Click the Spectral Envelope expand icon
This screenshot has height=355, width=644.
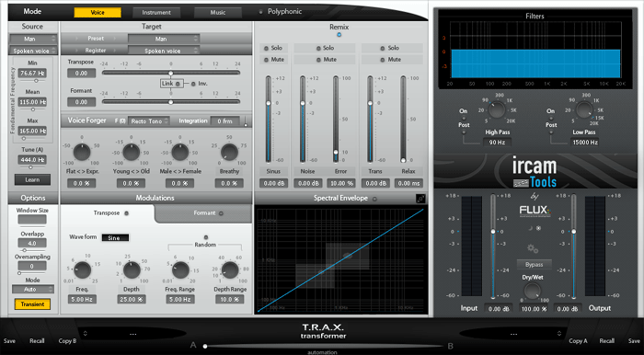(x=421, y=199)
